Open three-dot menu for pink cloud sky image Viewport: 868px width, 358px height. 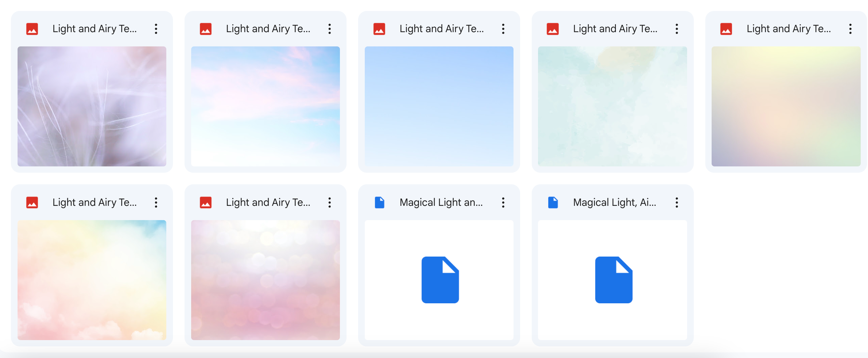[x=329, y=29]
